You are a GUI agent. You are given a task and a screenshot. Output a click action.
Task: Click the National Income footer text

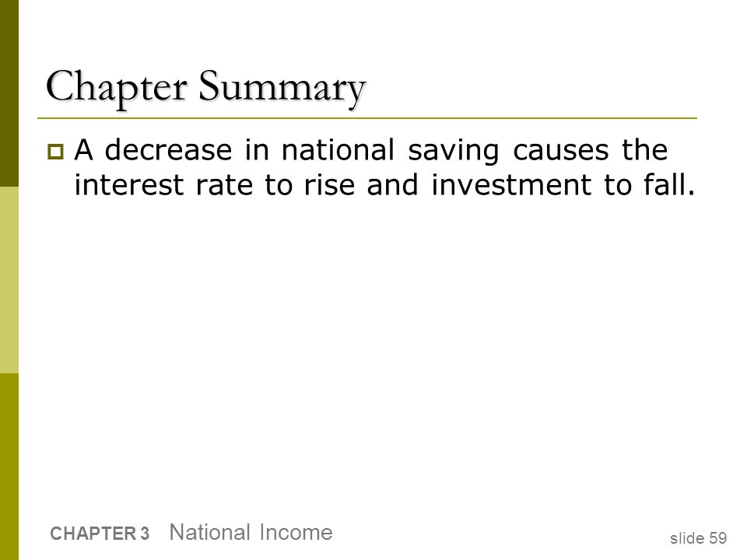click(251, 532)
